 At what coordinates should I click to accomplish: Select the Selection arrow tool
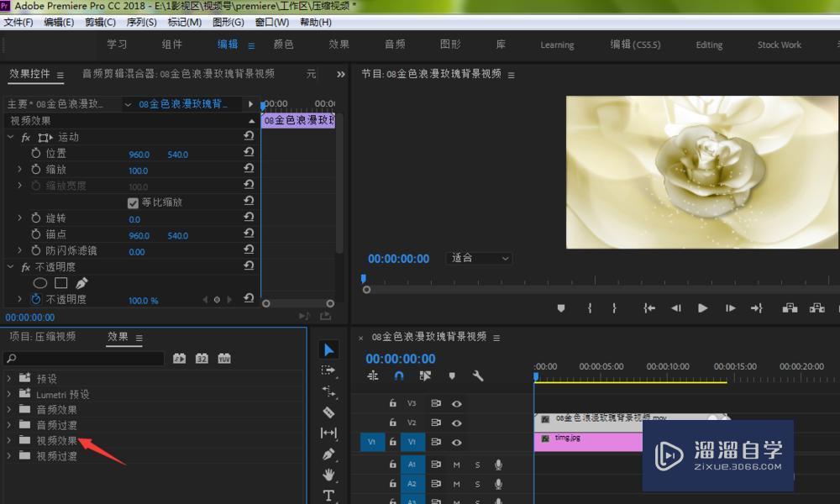tap(329, 349)
